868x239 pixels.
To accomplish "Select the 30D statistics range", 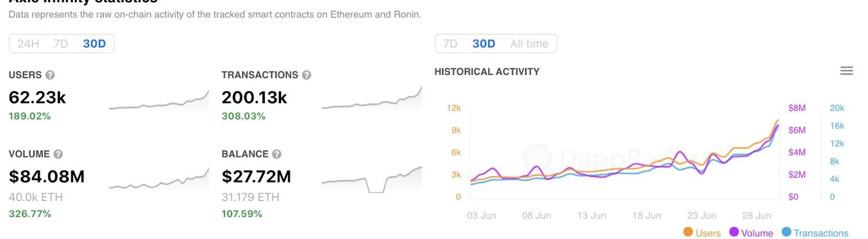I will 94,43.
